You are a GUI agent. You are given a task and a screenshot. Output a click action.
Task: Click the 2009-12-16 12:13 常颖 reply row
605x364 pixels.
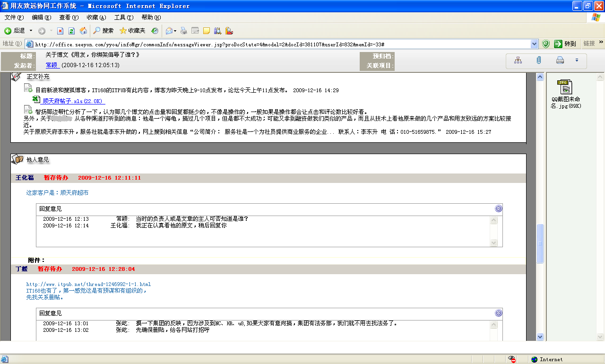click(x=146, y=219)
